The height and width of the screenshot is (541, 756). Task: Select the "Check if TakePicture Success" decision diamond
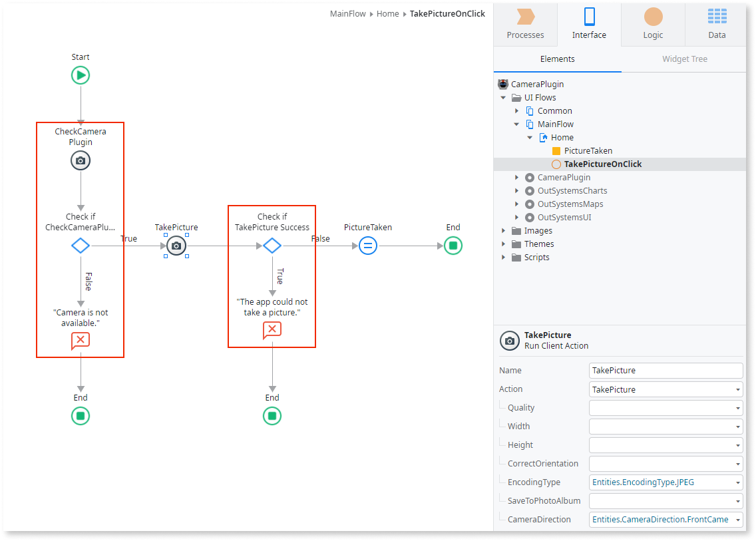[x=272, y=246]
